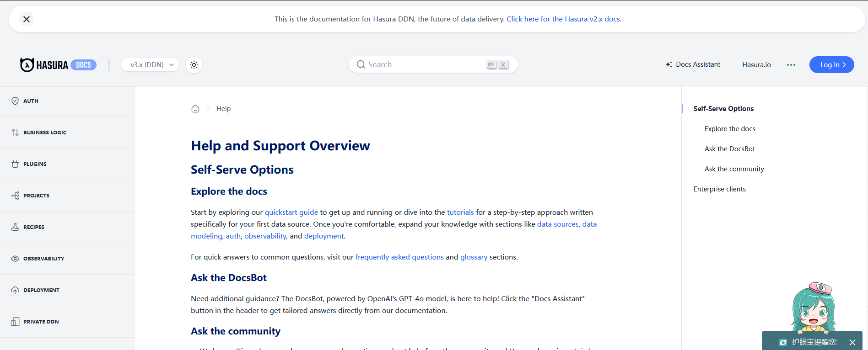Click the Log In button
This screenshot has width=868, height=350.
point(831,65)
